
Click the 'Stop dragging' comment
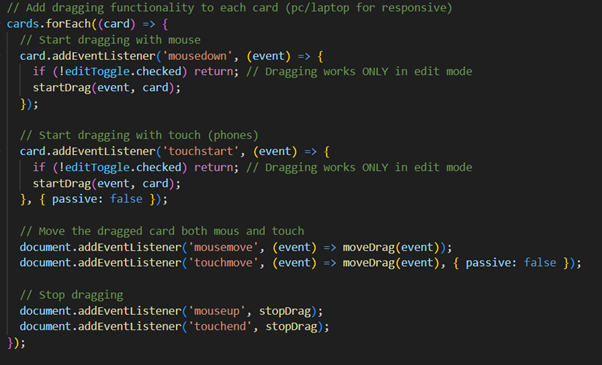(x=71, y=295)
